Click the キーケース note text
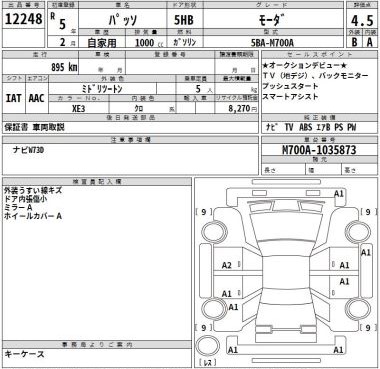 [x=24, y=354]
